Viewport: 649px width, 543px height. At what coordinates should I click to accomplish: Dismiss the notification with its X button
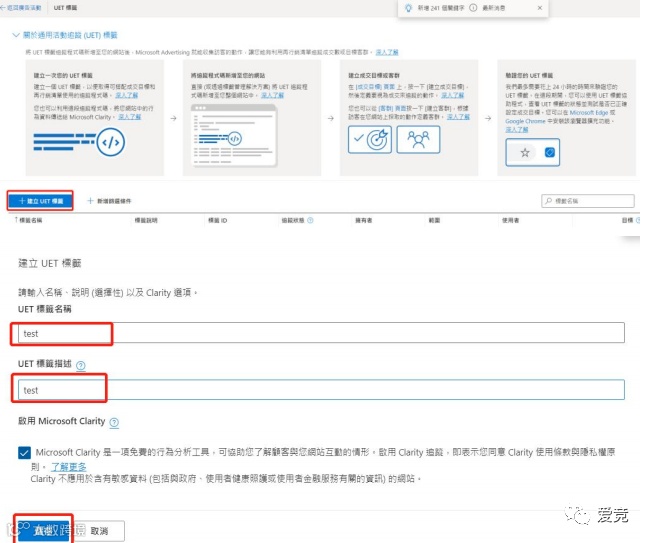click(x=540, y=8)
